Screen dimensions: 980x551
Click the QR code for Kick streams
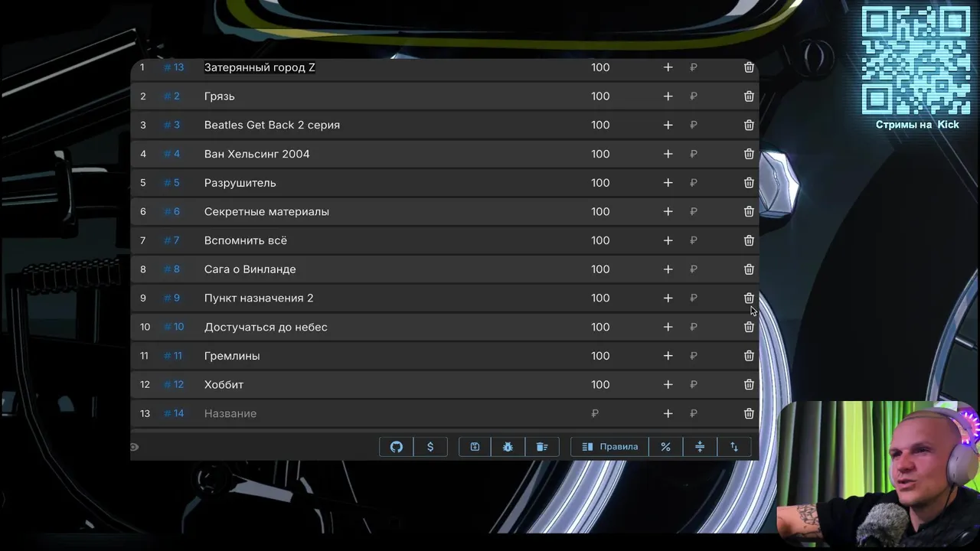pyautogui.click(x=916, y=60)
